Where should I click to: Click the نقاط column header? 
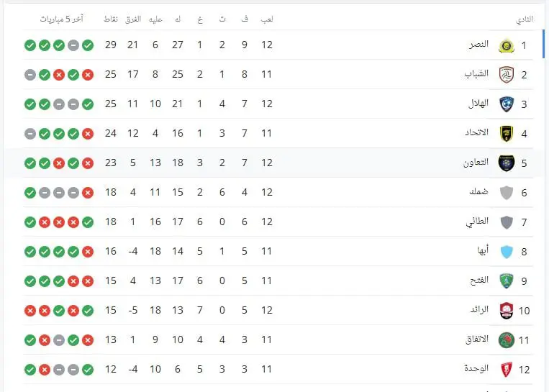[111, 19]
